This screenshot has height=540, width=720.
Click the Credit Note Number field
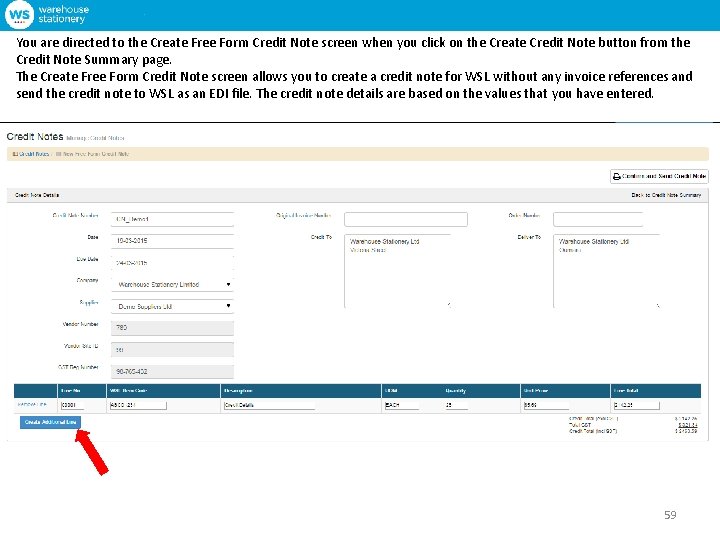172,219
